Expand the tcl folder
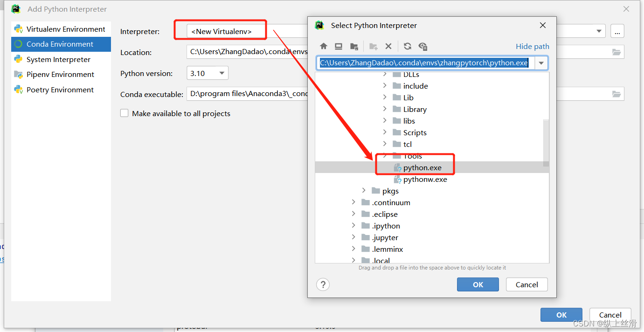Screen dimensions: 644x332 (385, 144)
